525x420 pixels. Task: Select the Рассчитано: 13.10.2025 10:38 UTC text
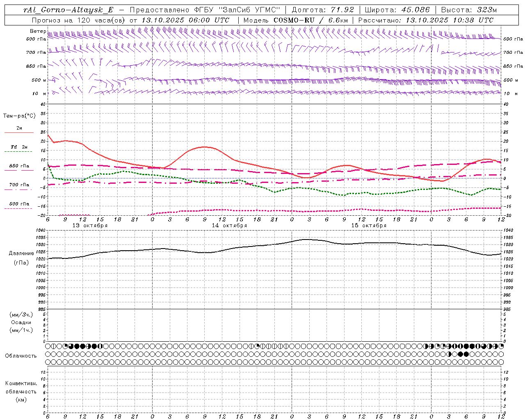coord(426,20)
